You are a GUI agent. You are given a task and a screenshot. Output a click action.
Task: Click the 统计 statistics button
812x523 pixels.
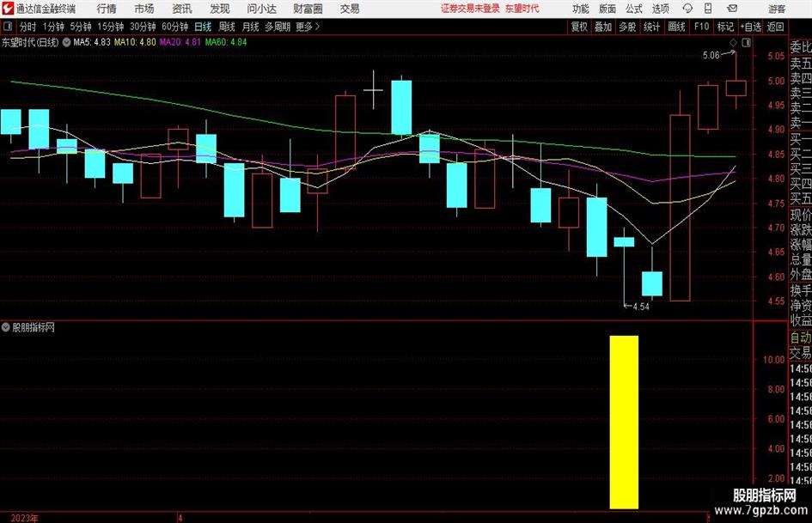coord(651,27)
